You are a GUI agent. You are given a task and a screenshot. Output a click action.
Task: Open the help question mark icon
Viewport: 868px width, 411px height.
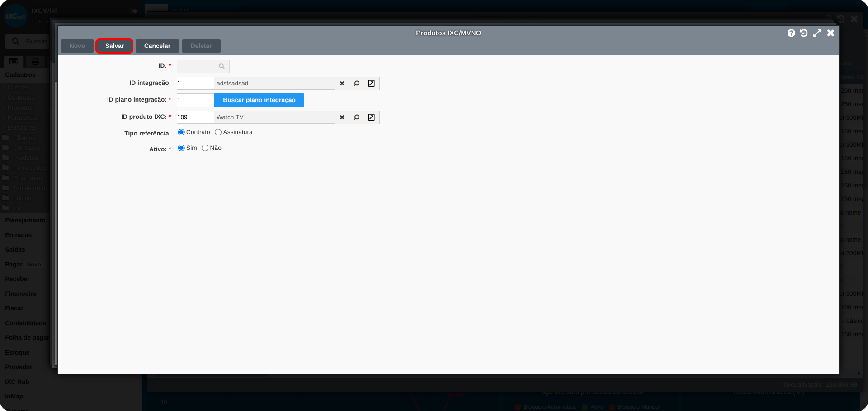(x=791, y=33)
